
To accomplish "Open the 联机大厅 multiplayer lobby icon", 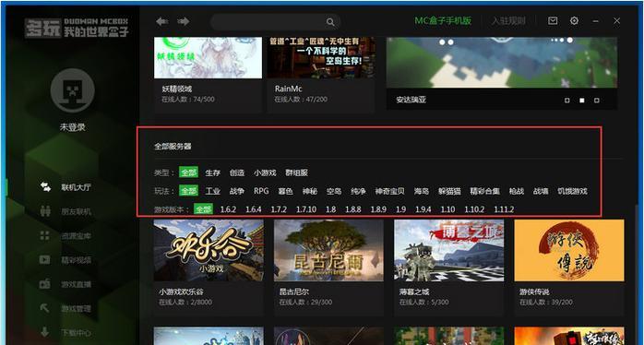I will tap(45, 187).
